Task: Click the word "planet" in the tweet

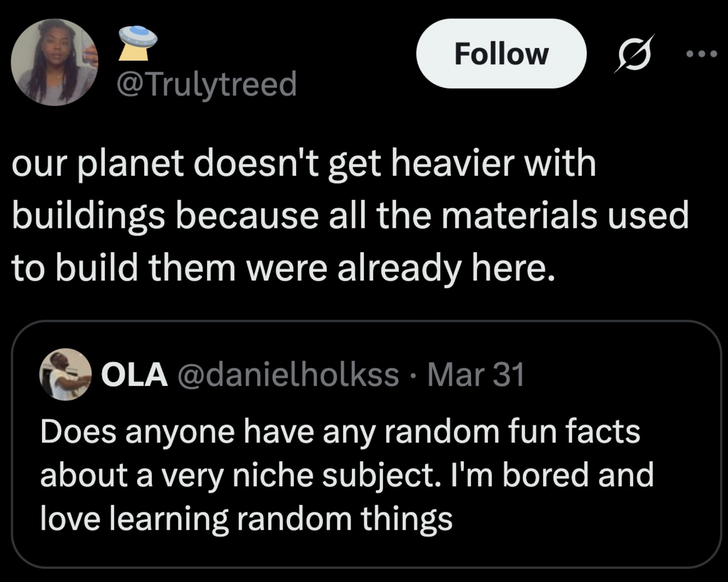Action: pyautogui.click(x=131, y=164)
